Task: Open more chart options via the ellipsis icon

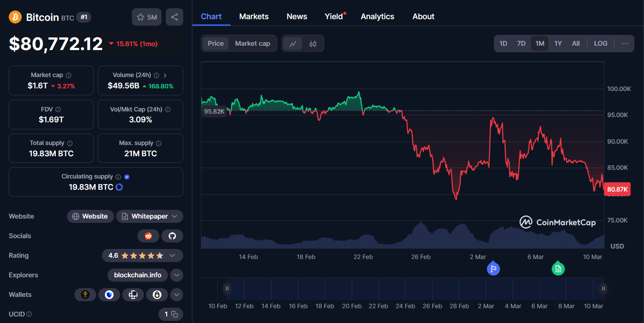Action: click(625, 43)
